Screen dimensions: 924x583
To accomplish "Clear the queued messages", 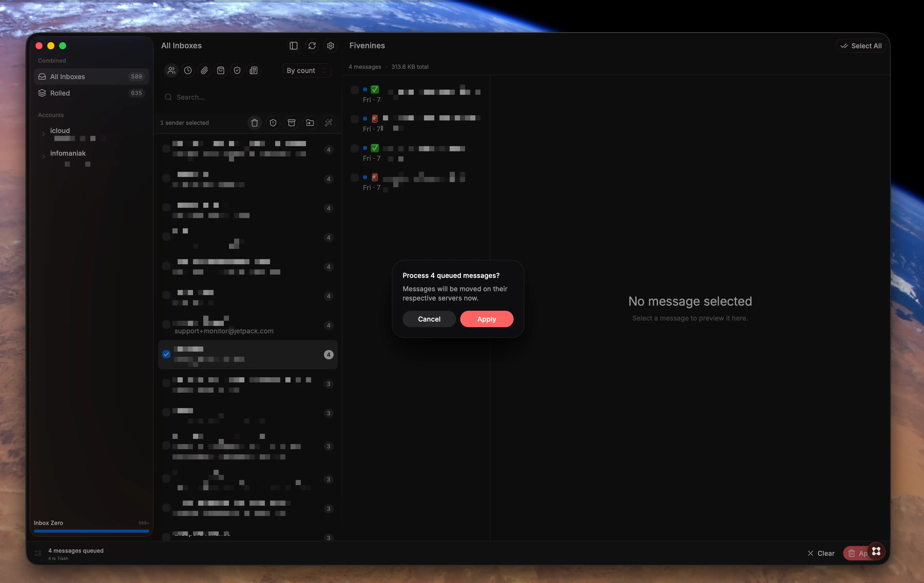I will coord(821,553).
